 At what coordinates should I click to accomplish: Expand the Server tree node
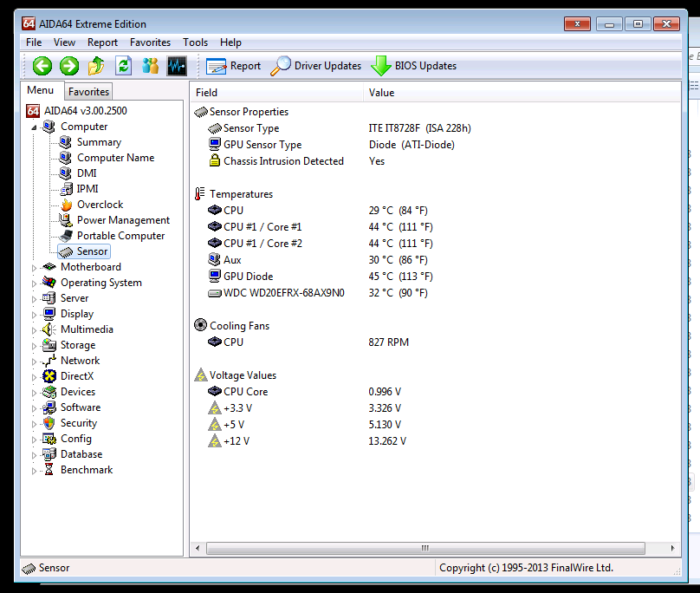[35, 299]
